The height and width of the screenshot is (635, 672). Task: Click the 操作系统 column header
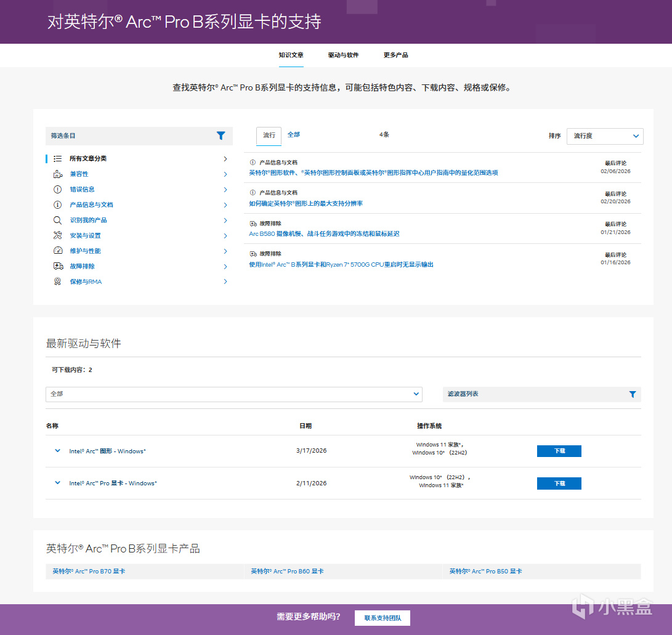[429, 426]
